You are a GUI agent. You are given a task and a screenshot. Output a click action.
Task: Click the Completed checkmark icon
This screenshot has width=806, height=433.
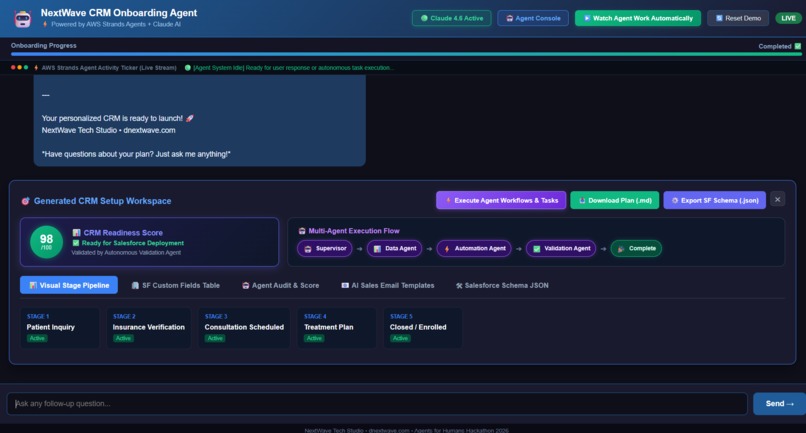coord(798,46)
